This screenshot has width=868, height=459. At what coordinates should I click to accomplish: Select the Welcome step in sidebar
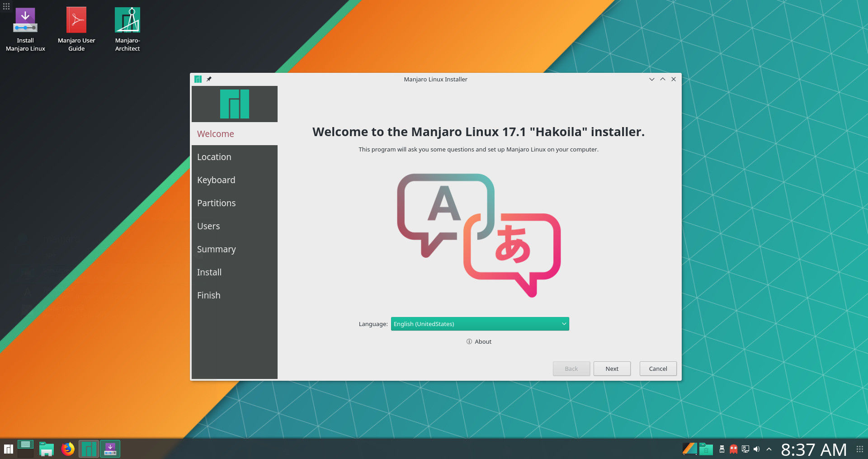[235, 134]
